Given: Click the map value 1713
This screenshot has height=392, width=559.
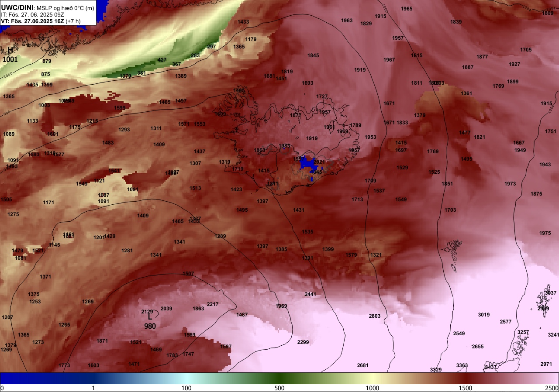Looking at the screenshot, I should click(x=357, y=199).
